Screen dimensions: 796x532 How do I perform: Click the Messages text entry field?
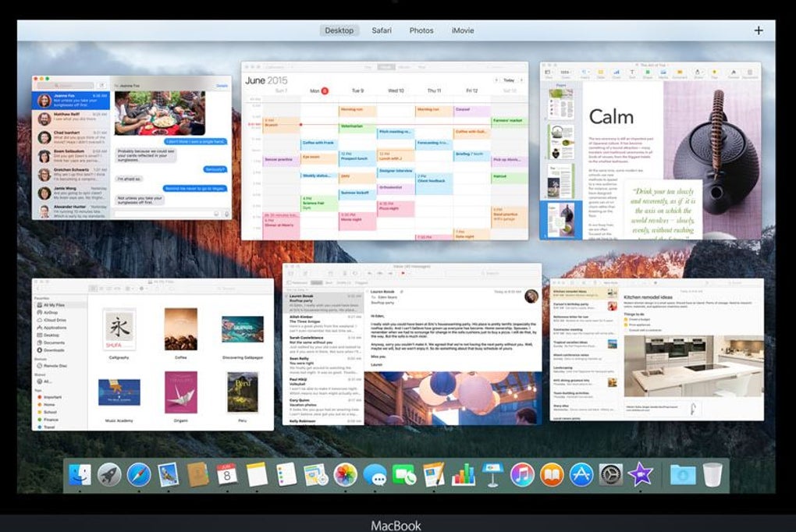(x=163, y=214)
